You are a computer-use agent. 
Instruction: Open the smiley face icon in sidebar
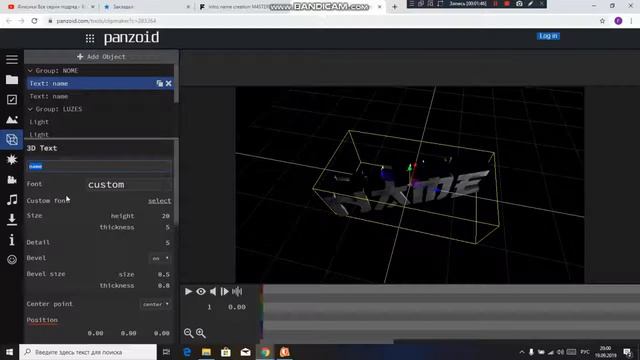[12, 260]
